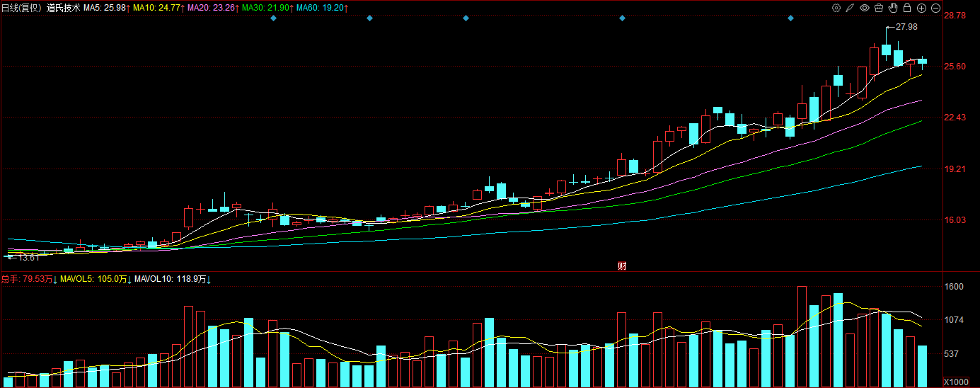This screenshot has width=980, height=388.
Task: Click the 1074 volume axis label
Action: [954, 320]
